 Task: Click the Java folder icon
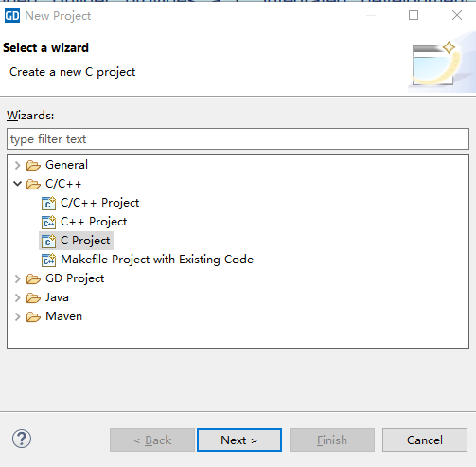pyautogui.click(x=33, y=297)
